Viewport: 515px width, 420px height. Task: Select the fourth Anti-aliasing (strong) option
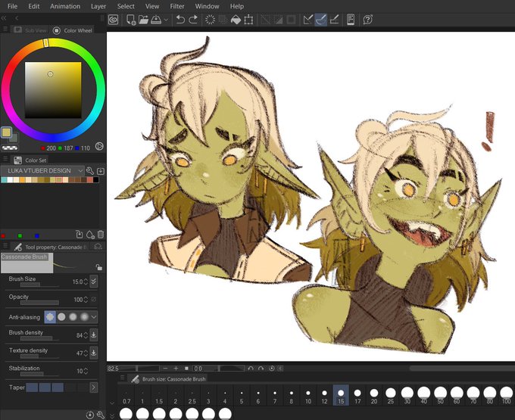[84, 317]
